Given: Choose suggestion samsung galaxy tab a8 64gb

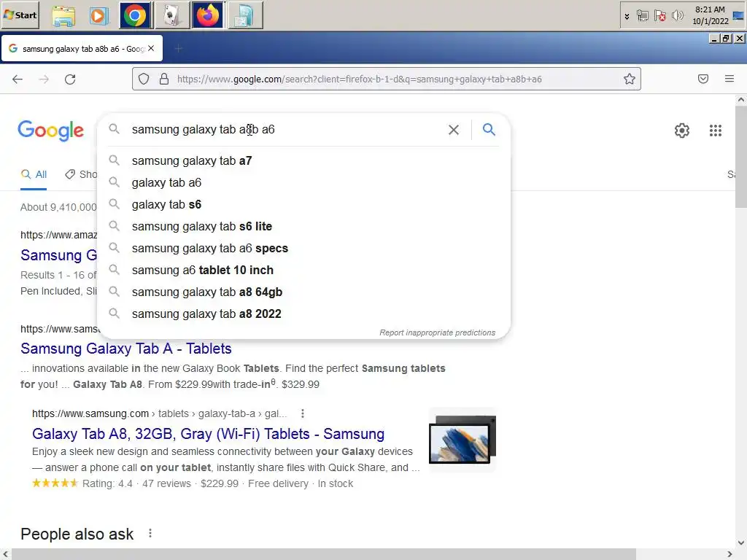Looking at the screenshot, I should [x=303, y=292].
